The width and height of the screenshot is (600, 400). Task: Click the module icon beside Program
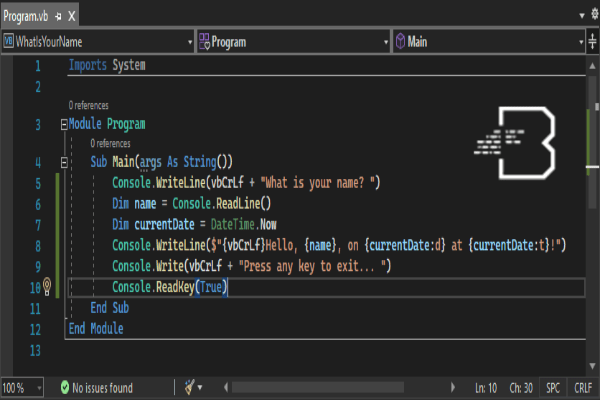coord(204,41)
